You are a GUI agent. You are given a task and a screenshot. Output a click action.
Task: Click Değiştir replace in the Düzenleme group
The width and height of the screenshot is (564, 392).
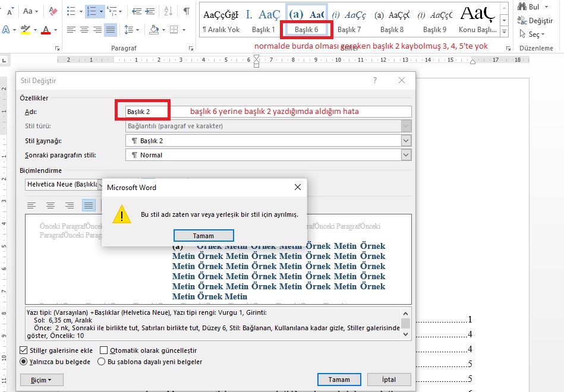pyautogui.click(x=535, y=21)
